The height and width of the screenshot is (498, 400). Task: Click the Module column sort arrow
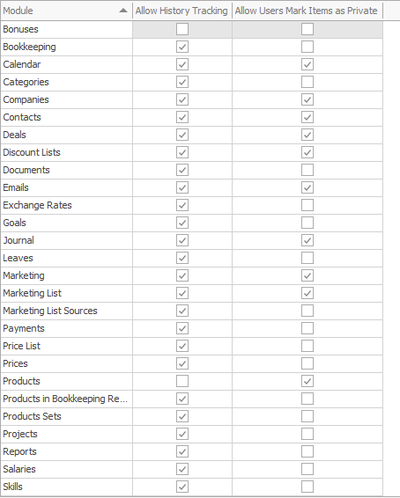(x=123, y=11)
